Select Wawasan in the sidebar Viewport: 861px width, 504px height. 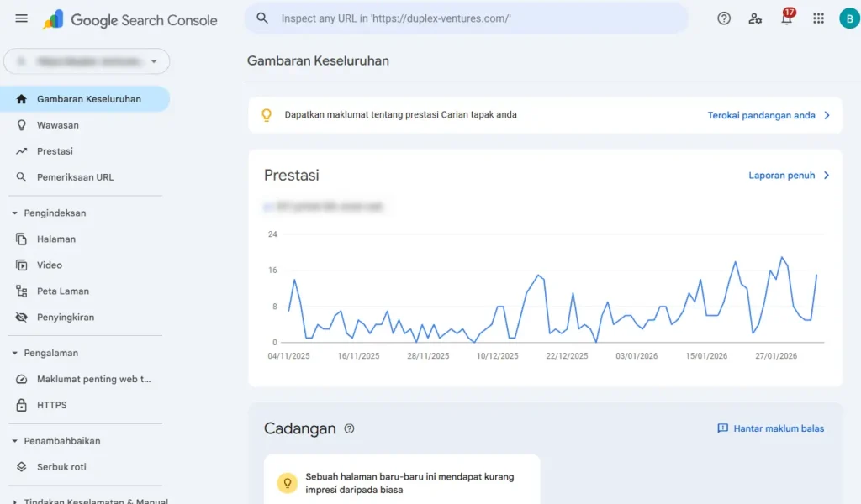point(57,125)
